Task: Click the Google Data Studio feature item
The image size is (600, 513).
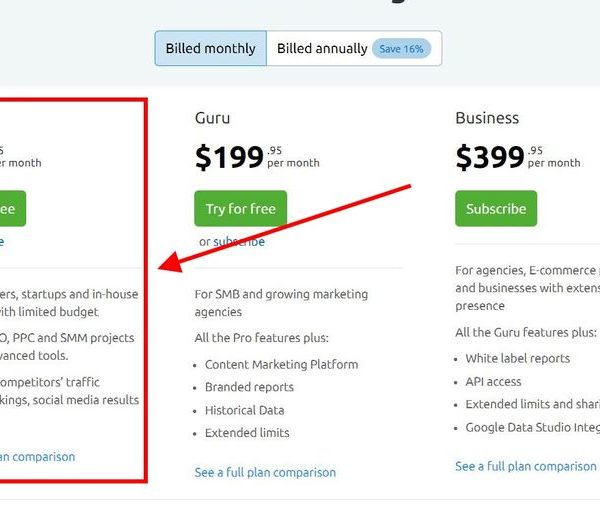Action: [532, 427]
